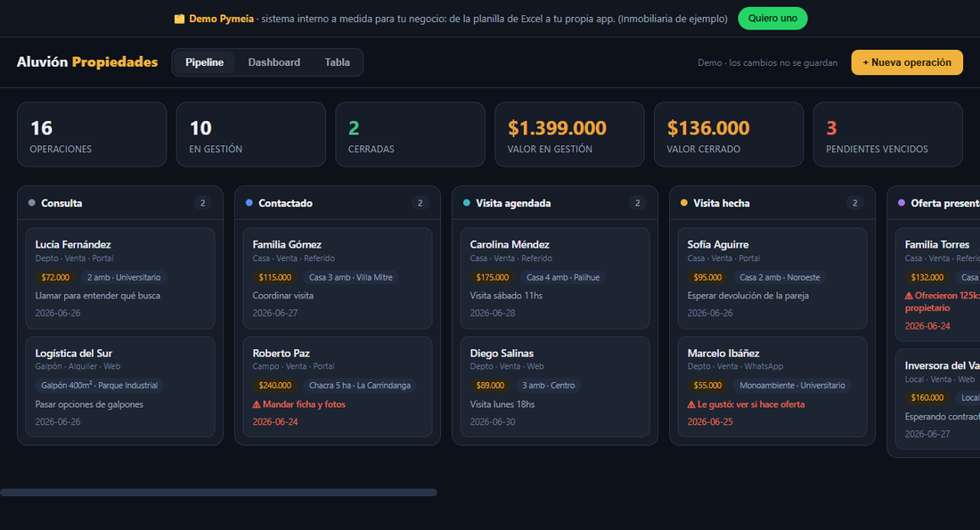
Task: Open Familia Torres card
Action: click(x=937, y=284)
